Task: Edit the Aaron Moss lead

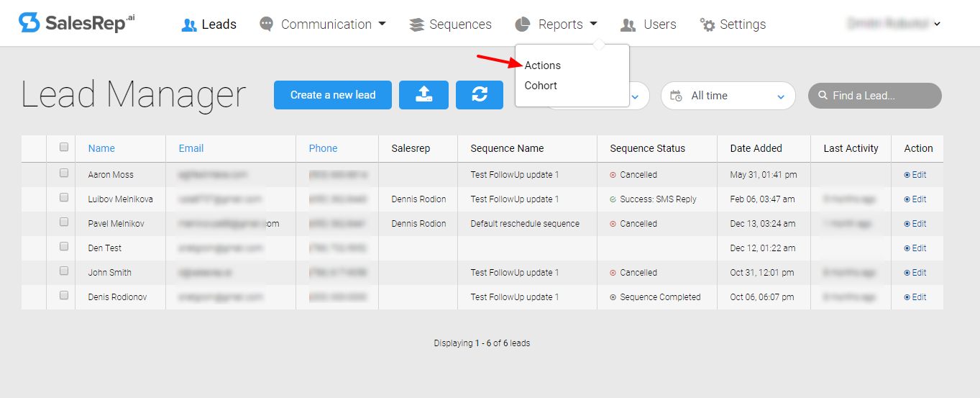Action: pos(915,175)
